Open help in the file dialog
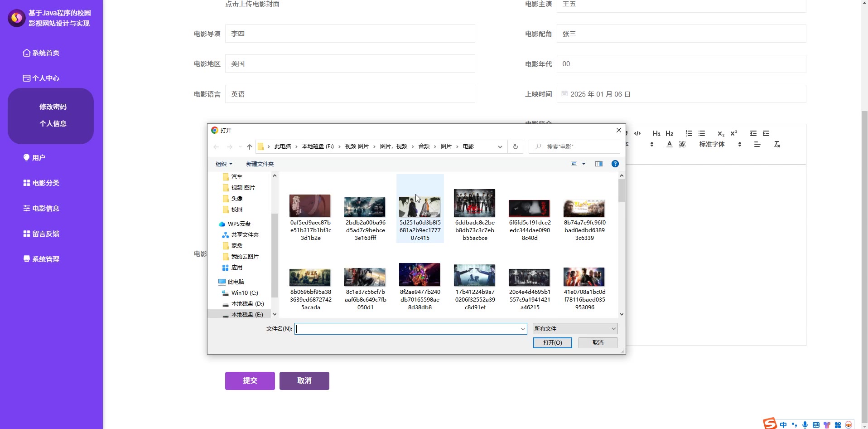The height and width of the screenshot is (429, 868). point(615,164)
